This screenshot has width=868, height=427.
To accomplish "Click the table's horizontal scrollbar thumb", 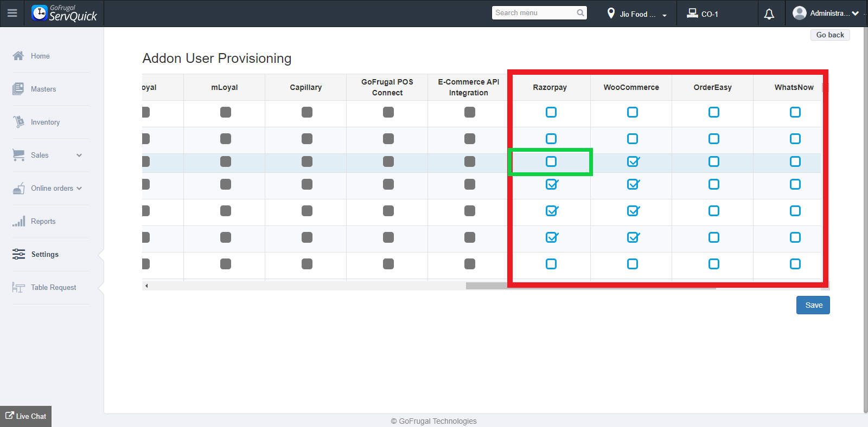I will [x=591, y=286].
